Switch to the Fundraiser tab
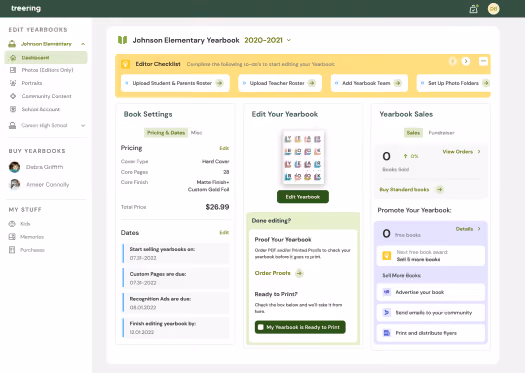 441,133
